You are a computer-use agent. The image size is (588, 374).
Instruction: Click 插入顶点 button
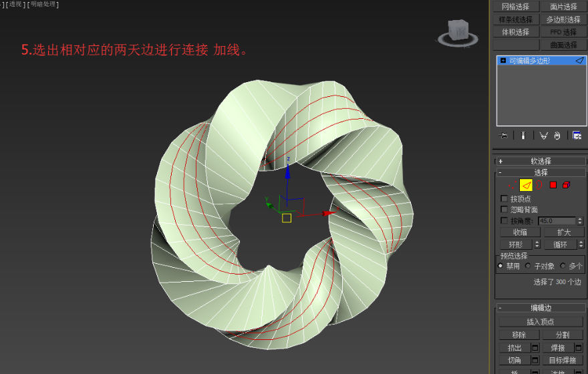point(541,322)
